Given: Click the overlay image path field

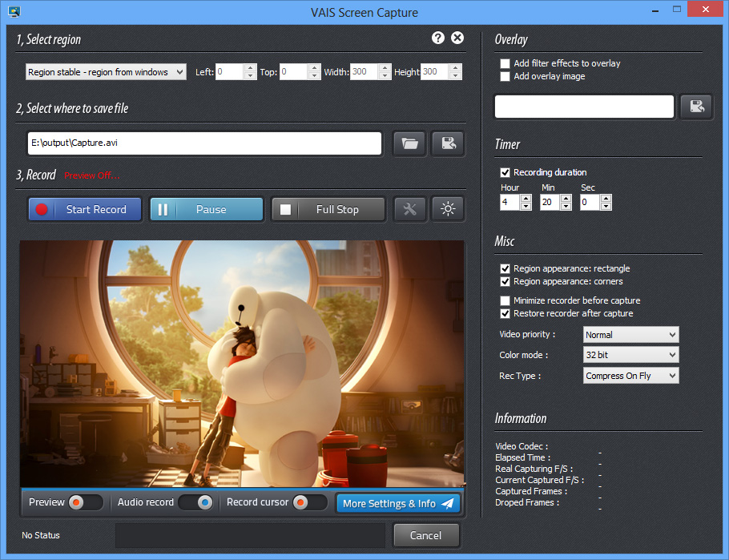Looking at the screenshot, I should click(585, 107).
